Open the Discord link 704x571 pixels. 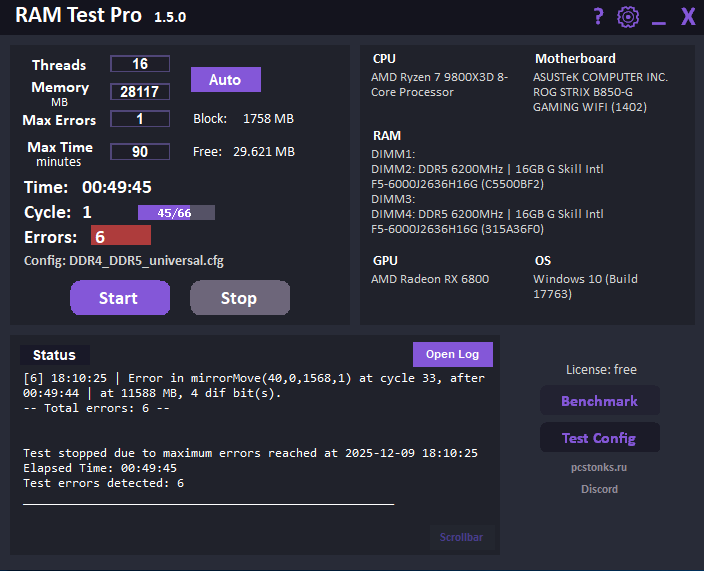pyautogui.click(x=599, y=489)
